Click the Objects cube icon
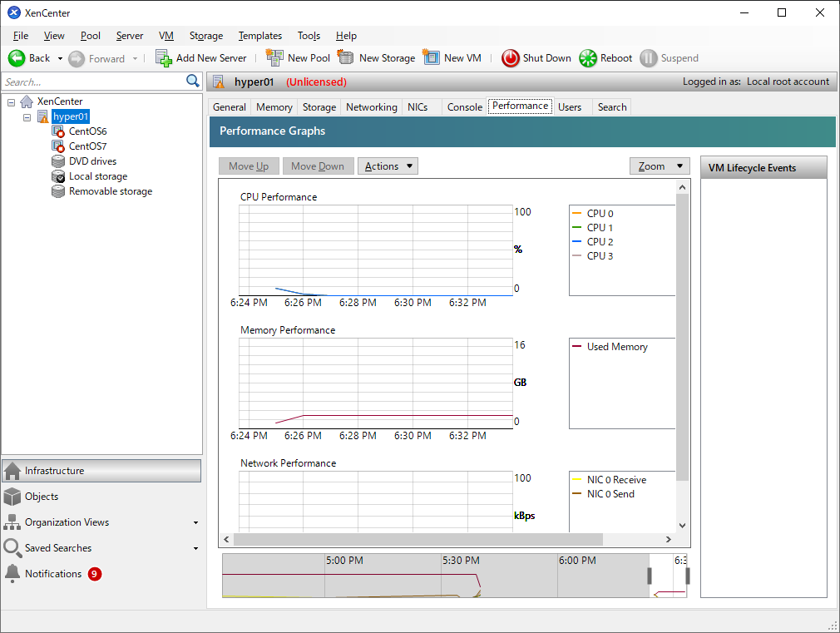 (12, 497)
